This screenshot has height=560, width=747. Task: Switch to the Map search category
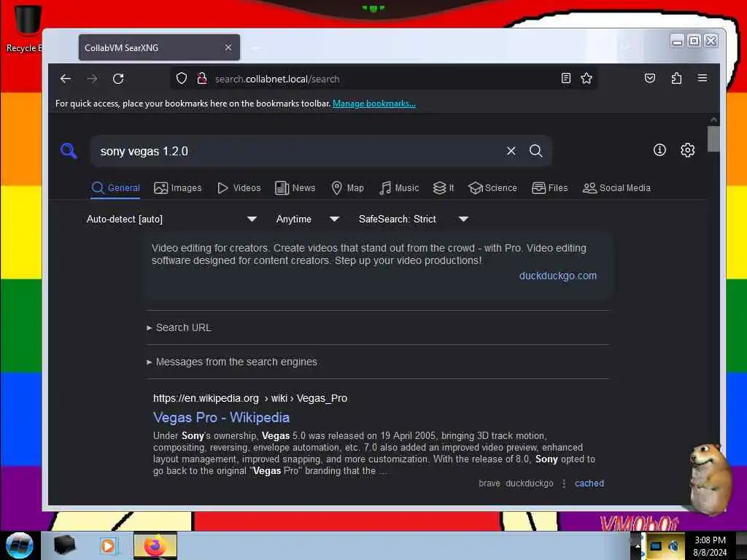[348, 188]
